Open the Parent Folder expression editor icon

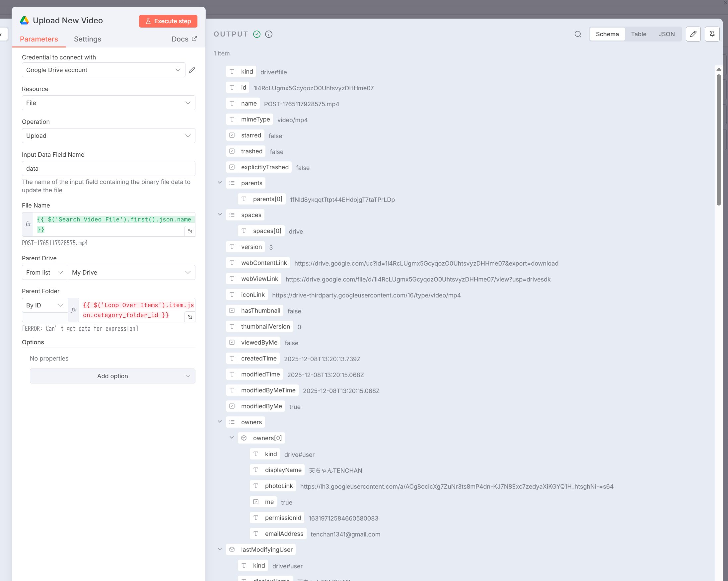[x=190, y=317]
